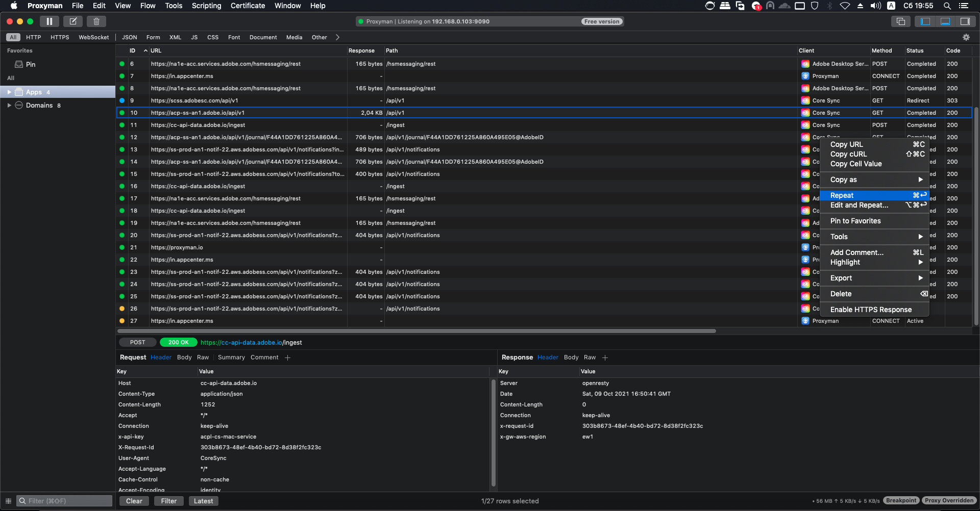Toggle the left sidebar panel layout icon
Screen dimensions: 980x511
click(x=925, y=21)
